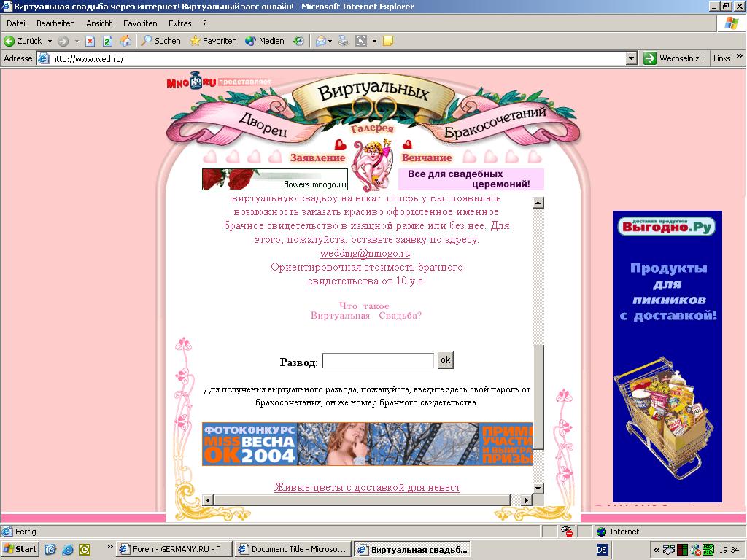Screen dimensions: 747x560
Task: Click the Mnogo.ru logo
Action: tap(192, 82)
